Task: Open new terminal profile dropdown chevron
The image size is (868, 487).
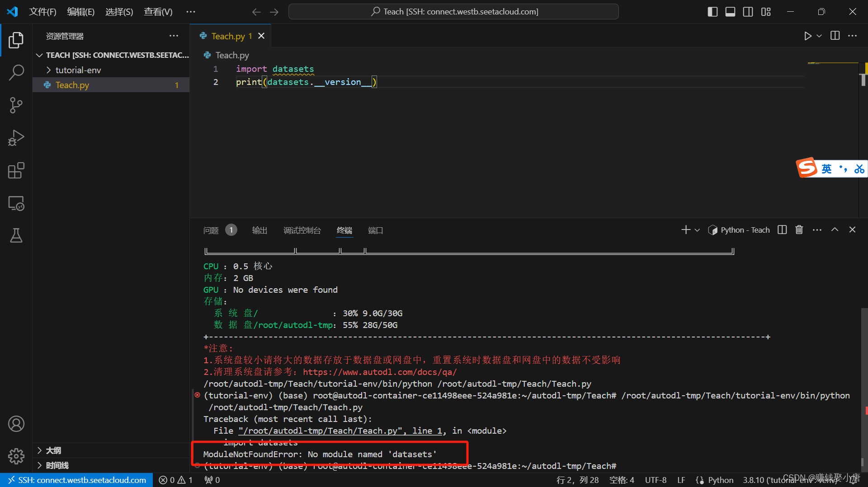Action: pyautogui.click(x=697, y=230)
